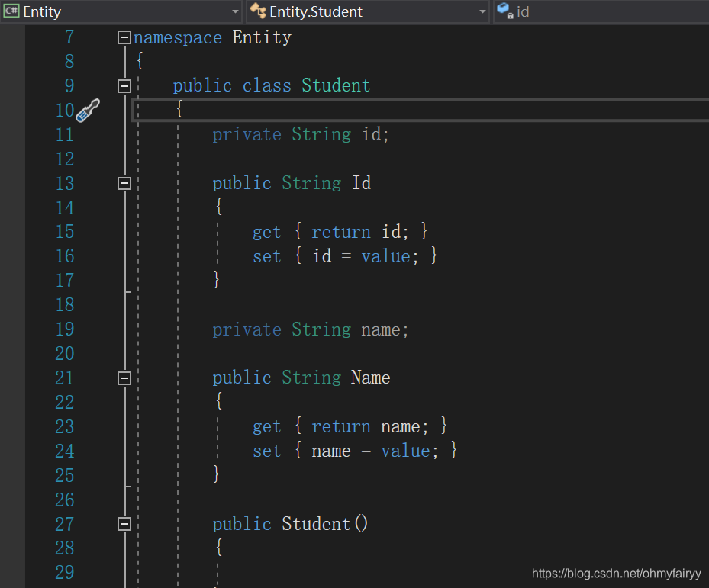Click line number 18 in the margin
Image resolution: width=709 pixels, height=588 pixels.
click(65, 305)
